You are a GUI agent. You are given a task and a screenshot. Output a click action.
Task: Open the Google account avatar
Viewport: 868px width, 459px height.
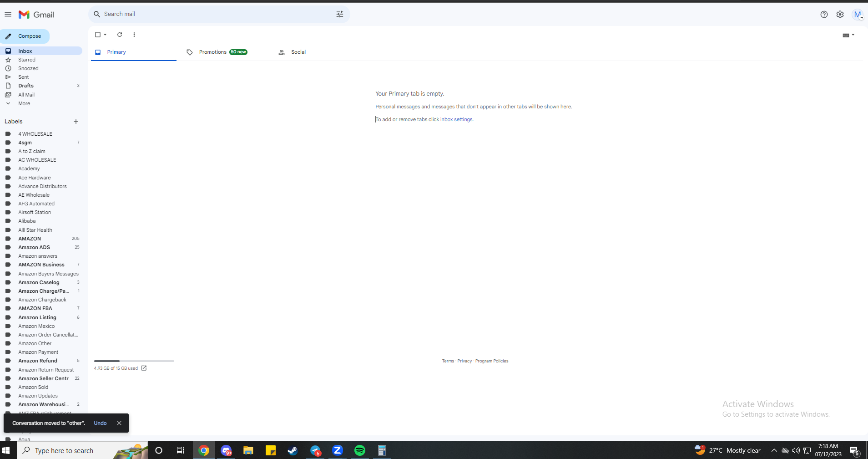coord(858,15)
